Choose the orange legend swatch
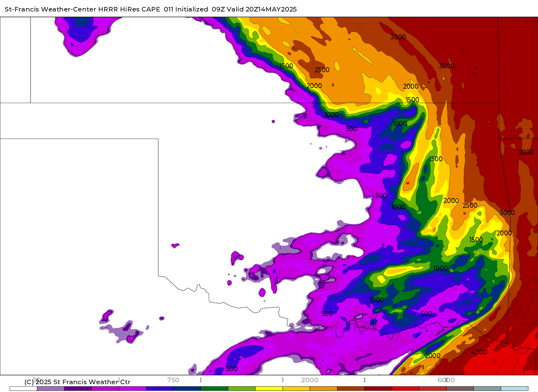538x392 pixels. click(324, 389)
